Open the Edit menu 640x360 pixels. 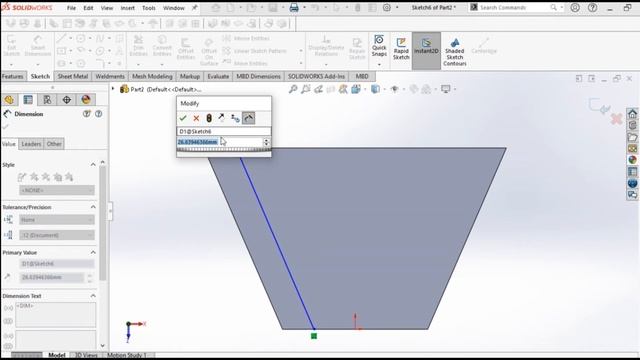(x=88, y=8)
